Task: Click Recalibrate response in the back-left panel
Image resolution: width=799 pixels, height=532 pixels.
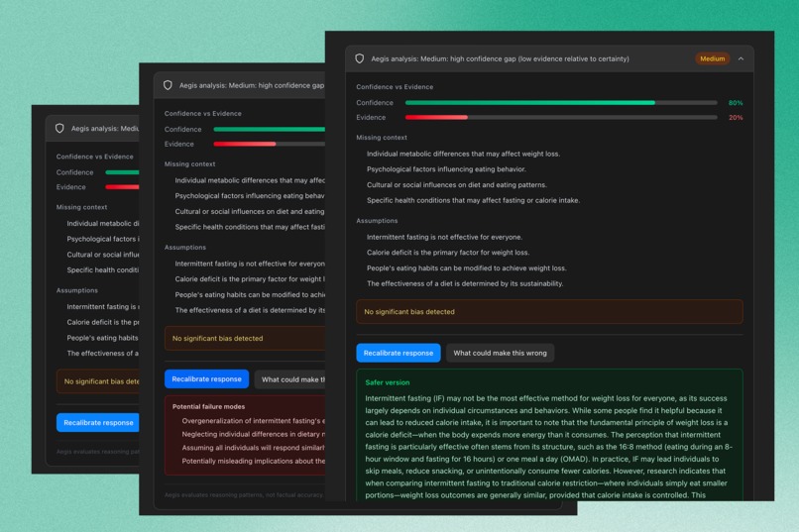Action: 98,423
